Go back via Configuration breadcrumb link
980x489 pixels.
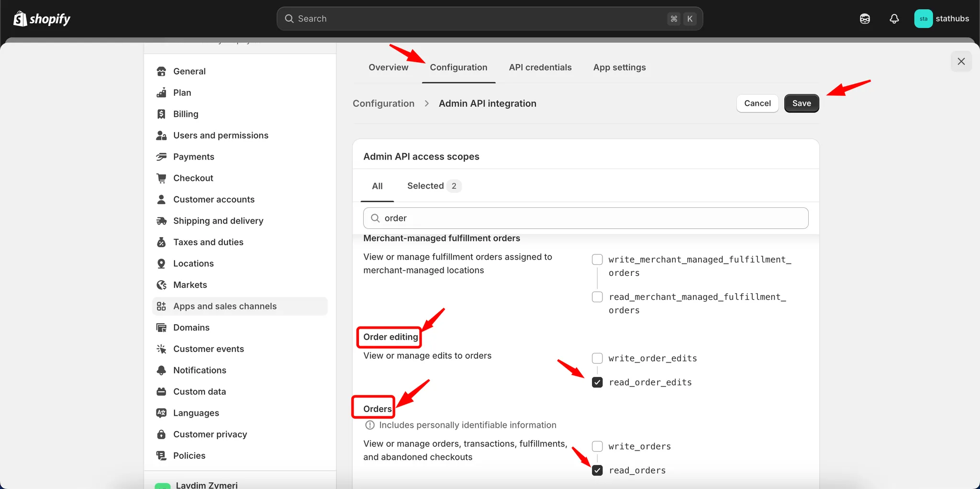[383, 103]
